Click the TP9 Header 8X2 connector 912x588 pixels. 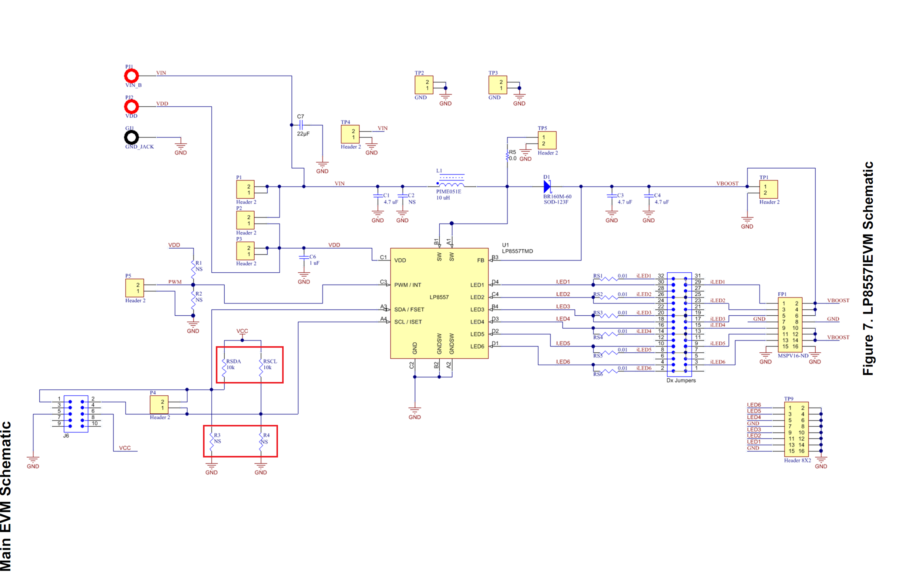click(796, 429)
